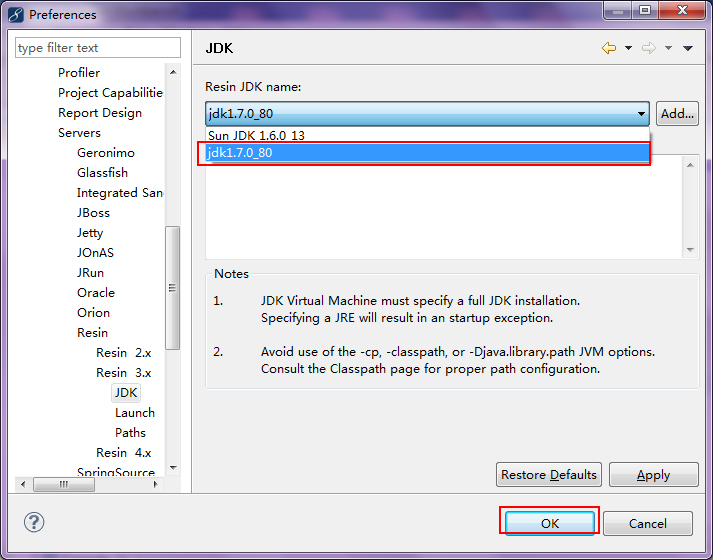The width and height of the screenshot is (713, 560).
Task: Open Launch settings under Resin 3.x
Action: pyautogui.click(x=135, y=413)
